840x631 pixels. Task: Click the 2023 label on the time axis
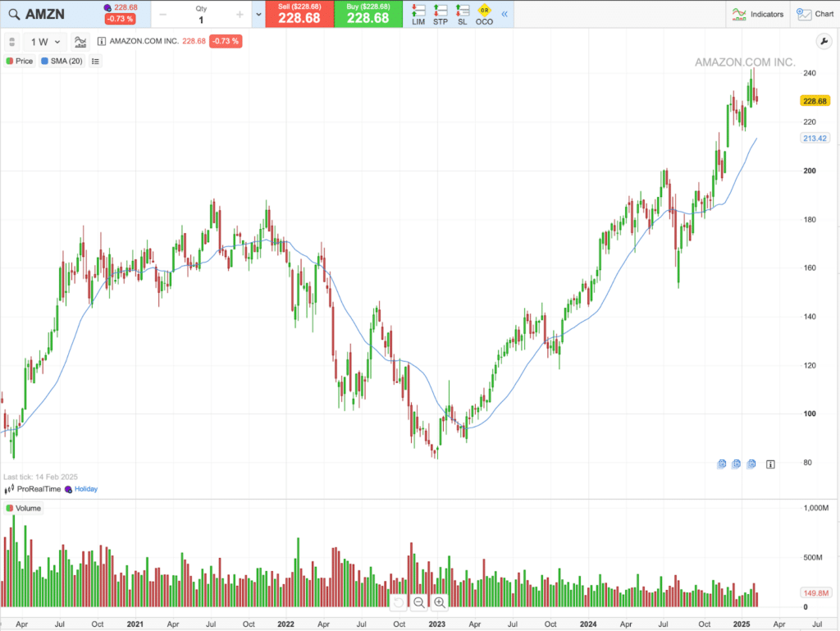point(436,624)
